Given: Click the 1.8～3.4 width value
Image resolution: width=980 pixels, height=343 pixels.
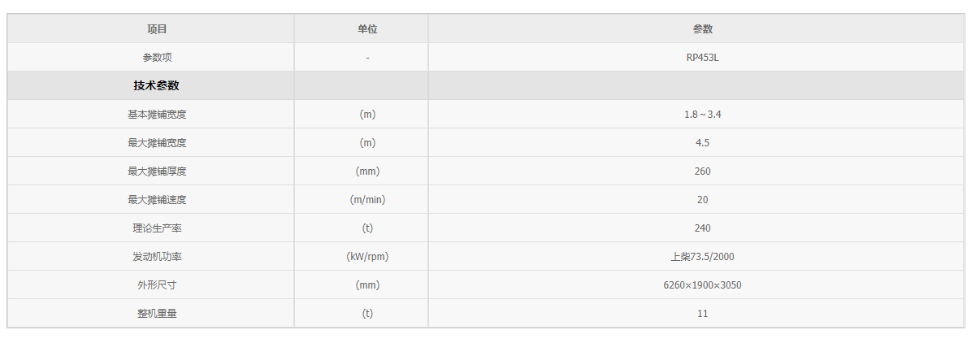Looking at the screenshot, I should click(702, 115).
